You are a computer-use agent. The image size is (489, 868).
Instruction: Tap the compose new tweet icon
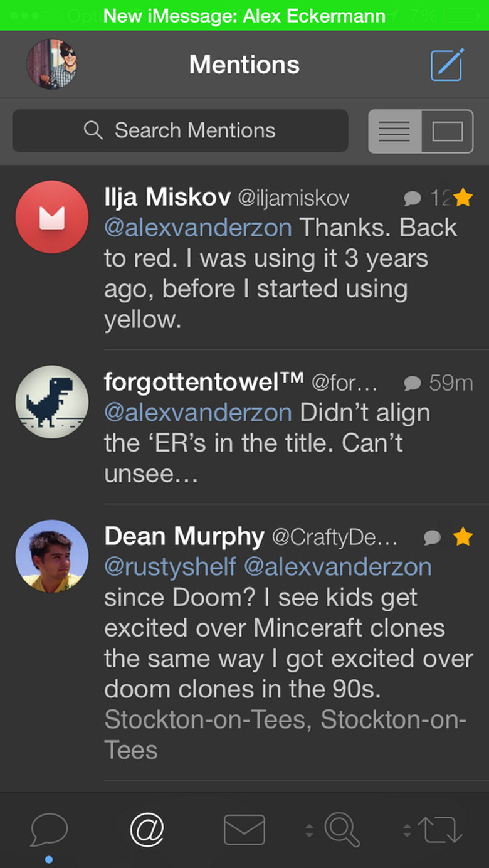[447, 65]
